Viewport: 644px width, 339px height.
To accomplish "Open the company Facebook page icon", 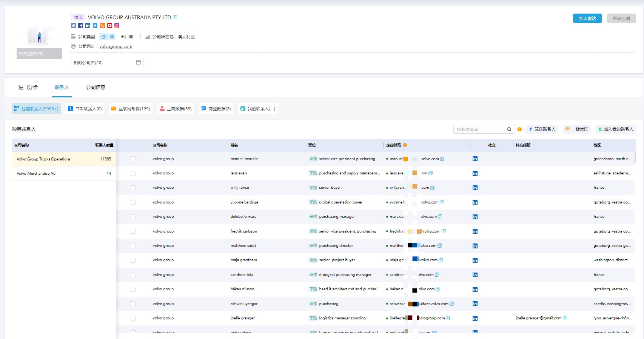I will pos(80,26).
